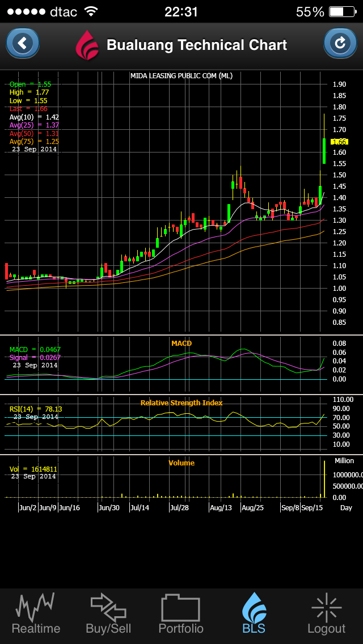This screenshot has height=644, width=363.
Task: Tap the Signal = 0.0267 value
Action: click(35, 357)
